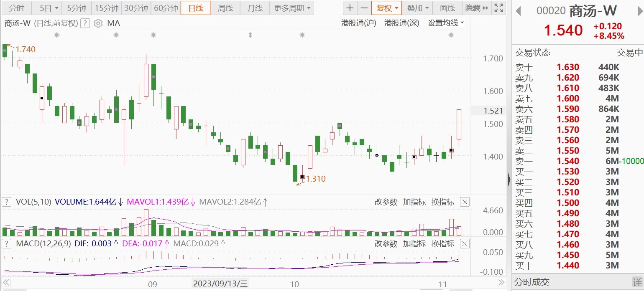Toggle 港股通(沪) overlay
This screenshot has width=644, height=291.
359,23
